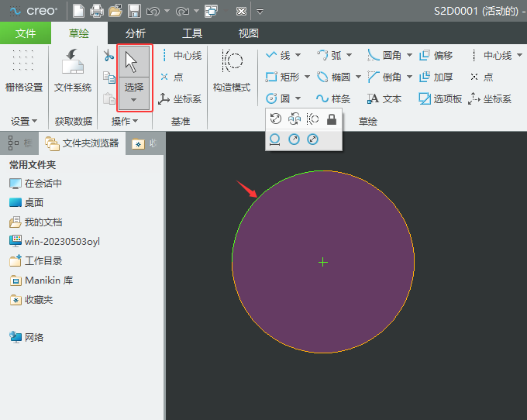Image resolution: width=527 pixels, height=420 pixels.
Task: Click the radius dimension icon in mini toolbar
Action: [x=294, y=139]
